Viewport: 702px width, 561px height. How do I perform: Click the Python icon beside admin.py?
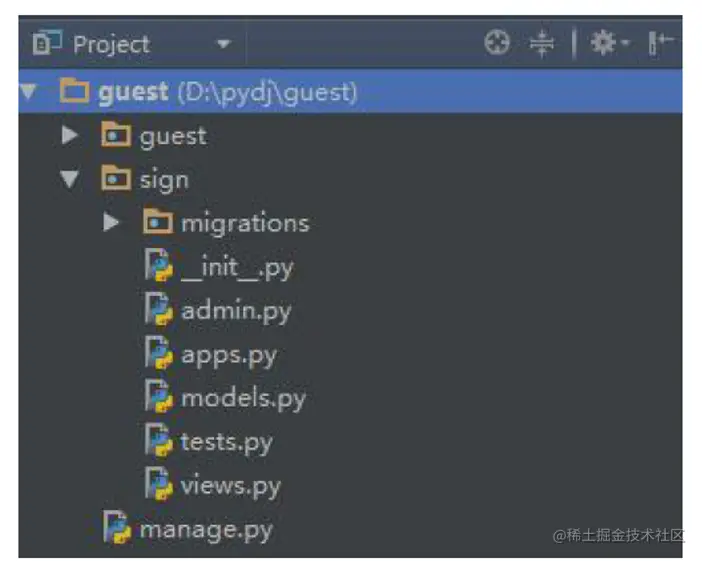point(159,310)
